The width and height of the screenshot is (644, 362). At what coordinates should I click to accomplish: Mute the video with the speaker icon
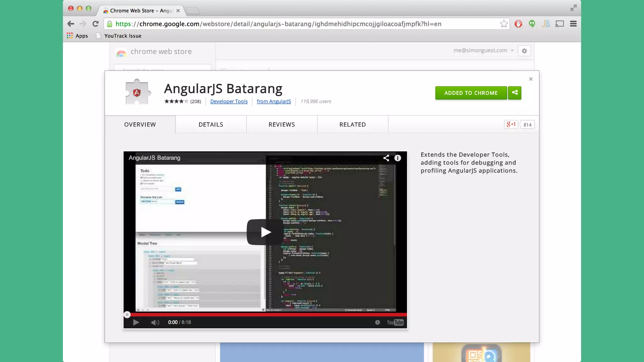155,322
